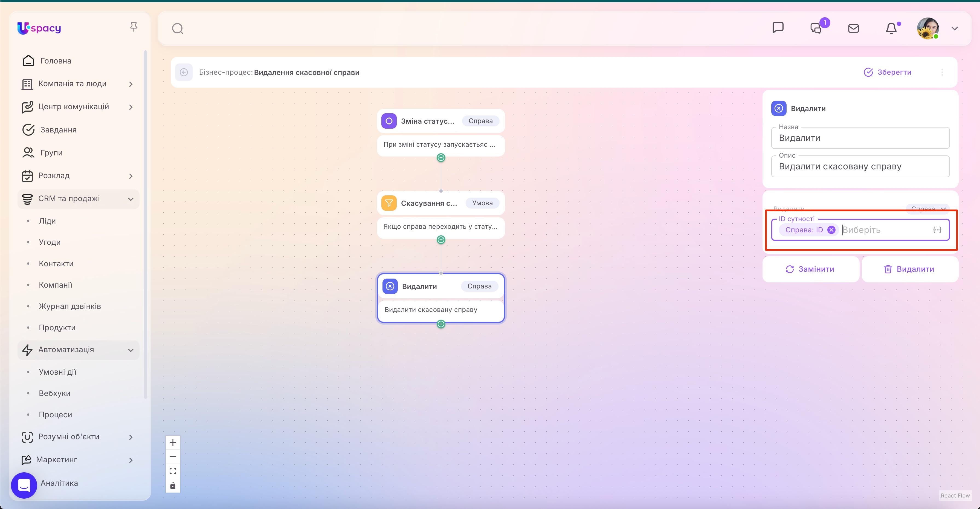This screenshot has height=509, width=980.
Task: Click the Uspacy logo
Action: pyautogui.click(x=39, y=28)
